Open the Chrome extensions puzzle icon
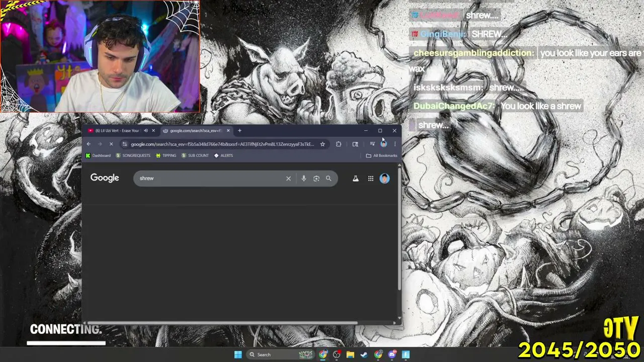 (x=339, y=144)
